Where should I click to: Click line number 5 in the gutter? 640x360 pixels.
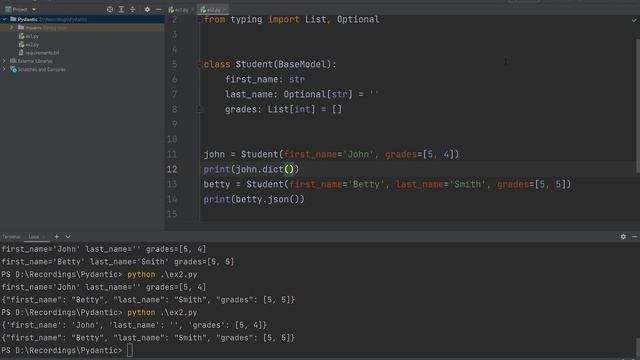tap(174, 64)
